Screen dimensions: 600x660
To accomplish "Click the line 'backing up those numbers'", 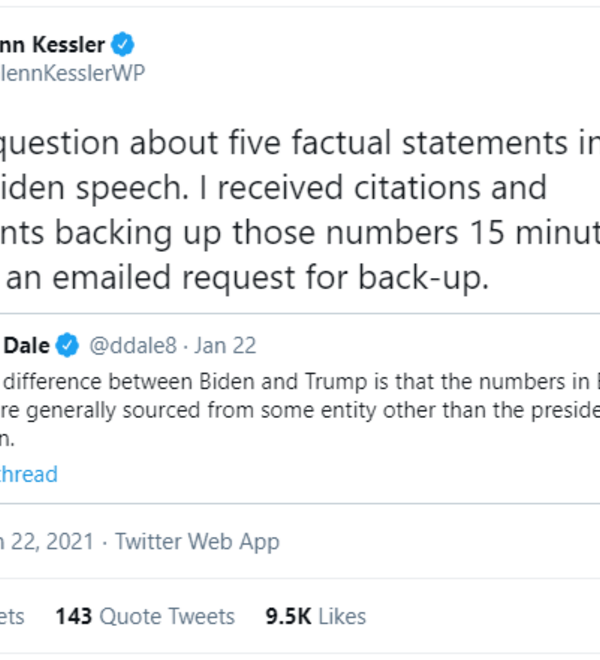I will (x=300, y=234).
